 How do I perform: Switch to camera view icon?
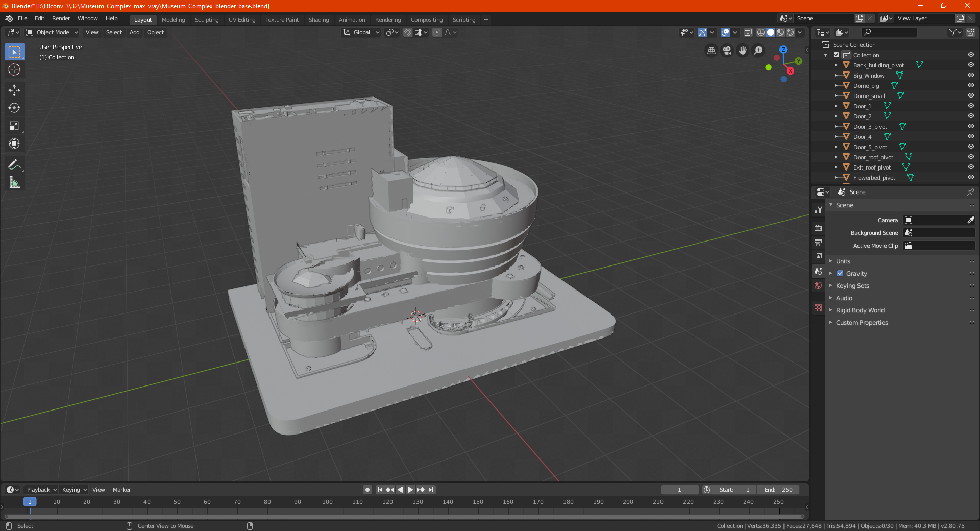[x=727, y=51]
